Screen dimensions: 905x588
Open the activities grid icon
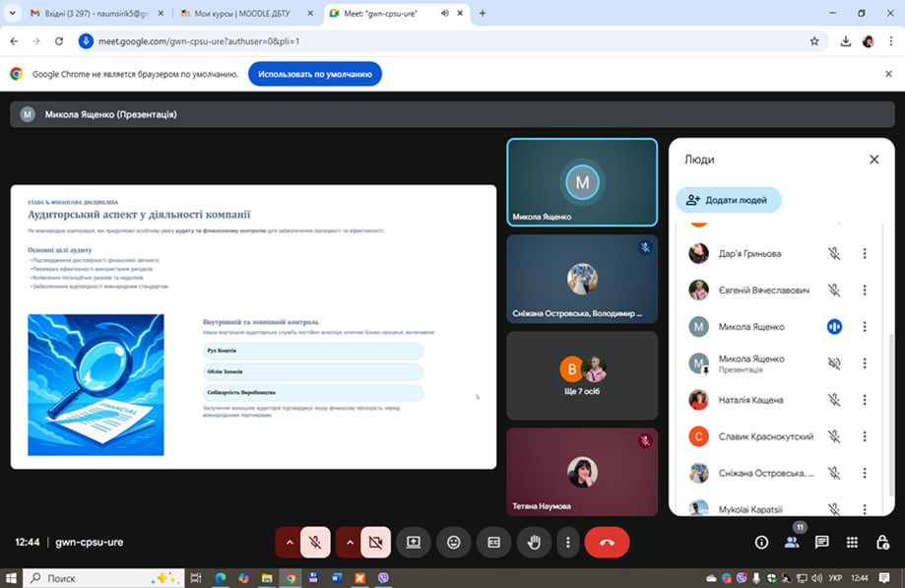pyautogui.click(x=852, y=542)
